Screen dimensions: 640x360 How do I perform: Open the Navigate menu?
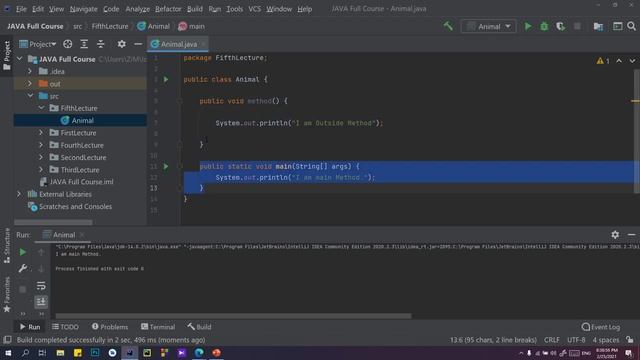coord(84,9)
